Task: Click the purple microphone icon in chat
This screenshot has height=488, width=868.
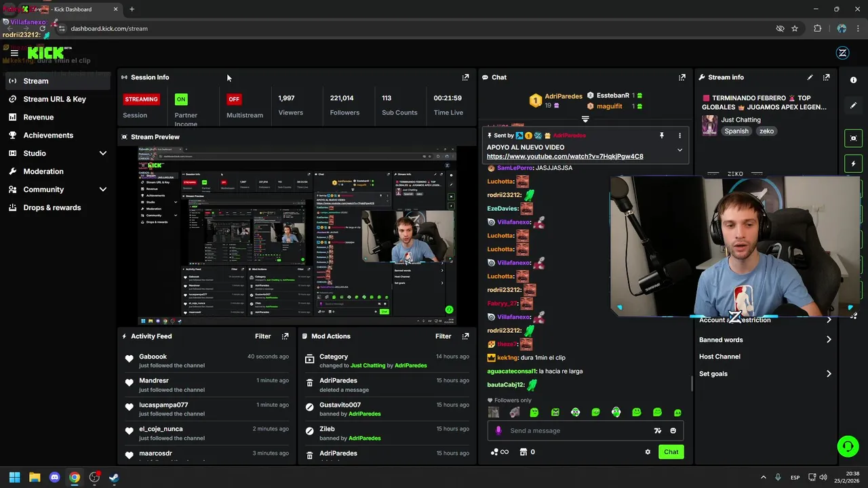Action: pos(498,430)
